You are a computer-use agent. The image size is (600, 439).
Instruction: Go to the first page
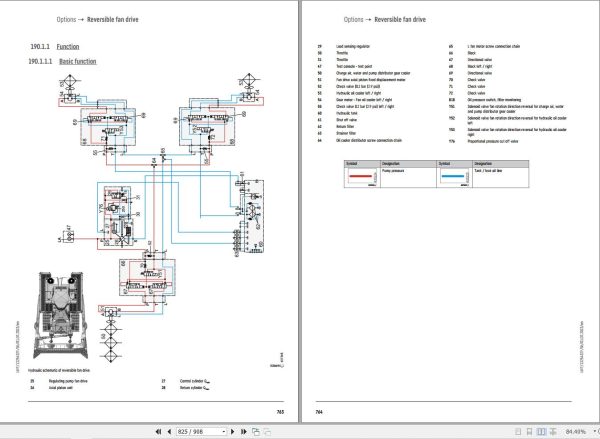pos(158,432)
